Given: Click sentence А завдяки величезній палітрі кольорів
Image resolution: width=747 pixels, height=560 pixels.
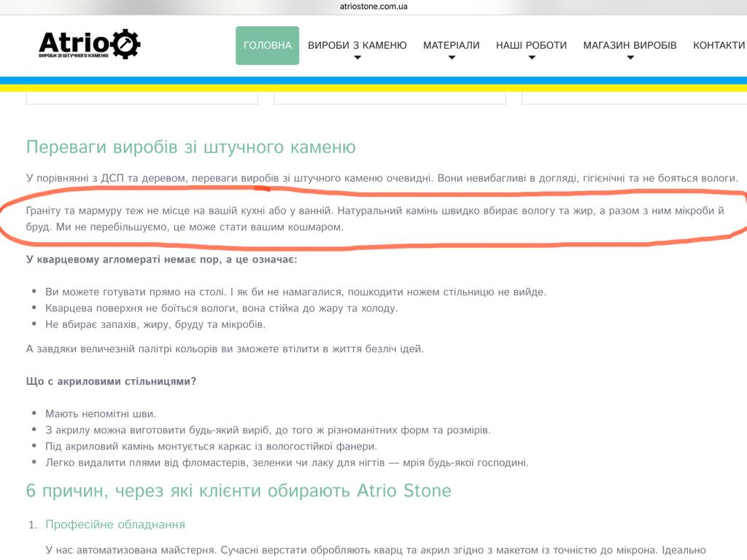Looking at the screenshot, I should pyautogui.click(x=225, y=349).
